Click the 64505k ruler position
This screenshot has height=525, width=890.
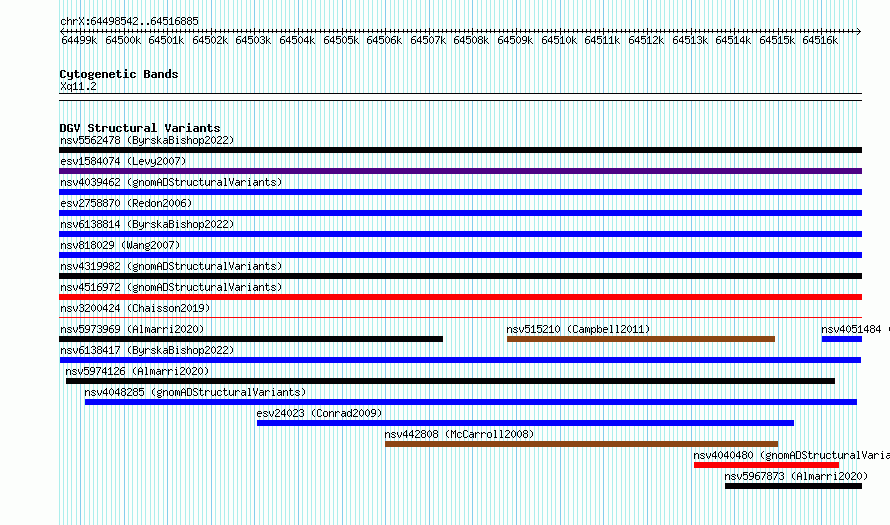341,40
